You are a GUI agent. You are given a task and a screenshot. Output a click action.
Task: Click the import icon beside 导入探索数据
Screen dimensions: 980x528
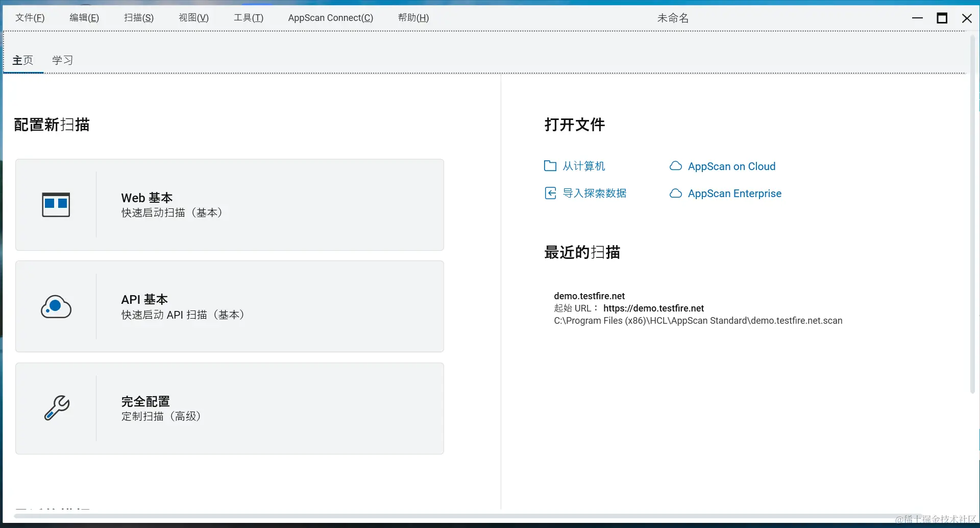[550, 193]
